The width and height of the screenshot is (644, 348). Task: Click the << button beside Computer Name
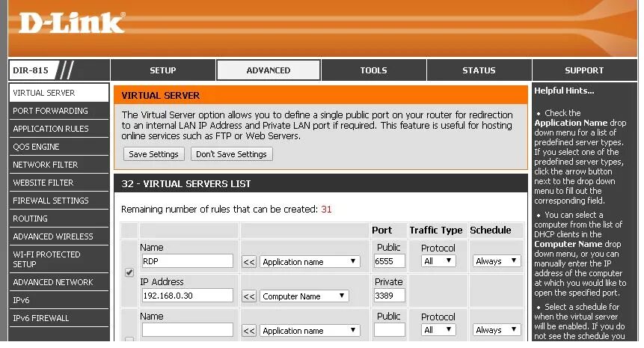249,296
